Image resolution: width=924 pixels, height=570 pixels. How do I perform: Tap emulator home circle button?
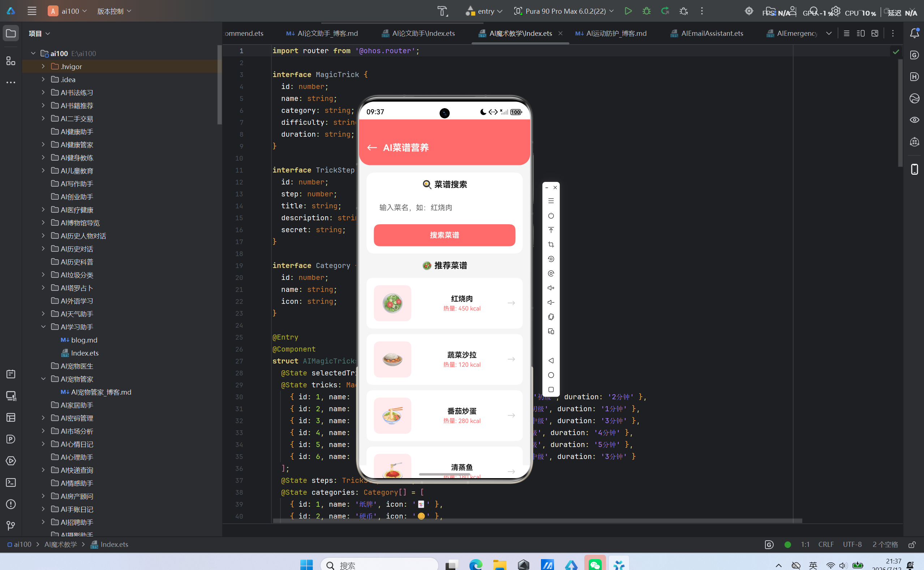551,375
